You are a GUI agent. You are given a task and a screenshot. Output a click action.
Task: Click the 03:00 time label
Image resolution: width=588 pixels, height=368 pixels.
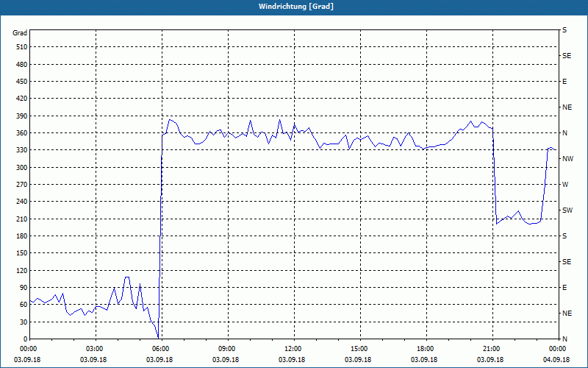tap(94, 349)
